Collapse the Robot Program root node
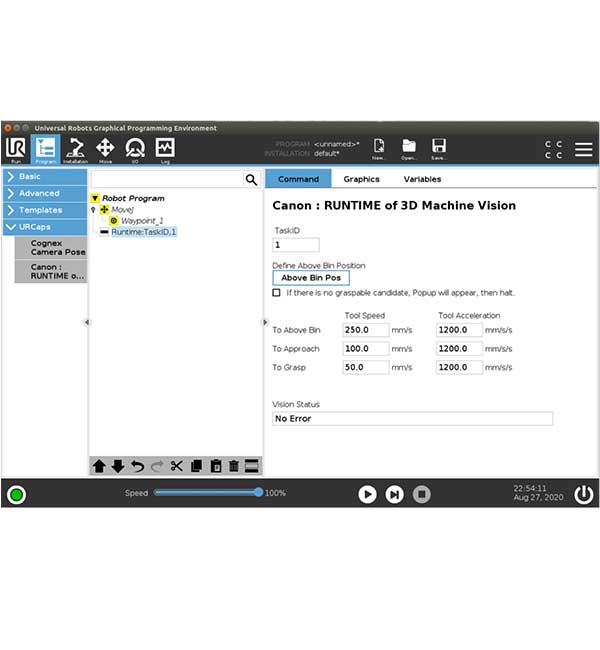The height and width of the screenshot is (650, 600). [x=95, y=198]
